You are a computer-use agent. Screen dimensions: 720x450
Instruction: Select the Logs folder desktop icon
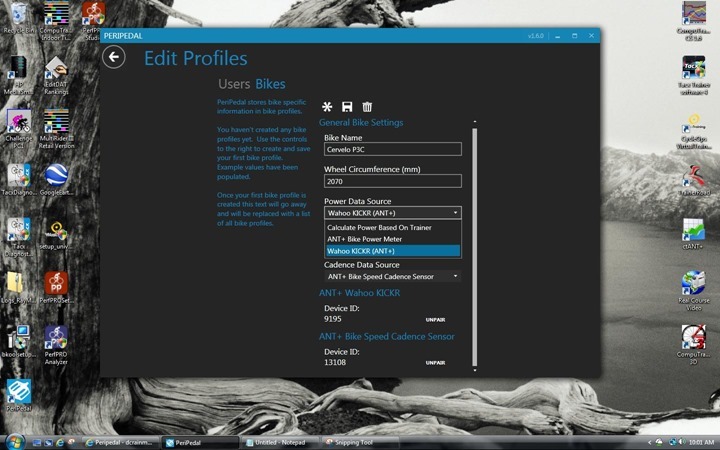(18, 288)
